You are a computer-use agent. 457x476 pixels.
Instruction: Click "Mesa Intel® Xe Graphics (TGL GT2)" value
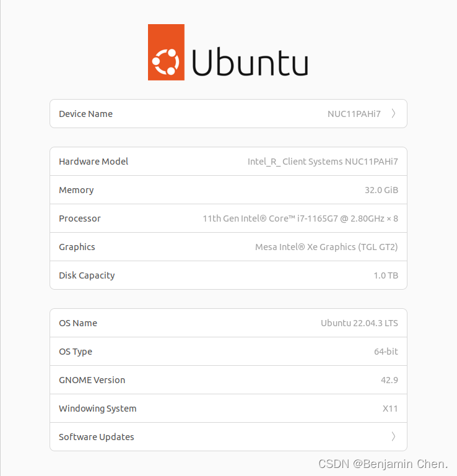pyautogui.click(x=326, y=247)
